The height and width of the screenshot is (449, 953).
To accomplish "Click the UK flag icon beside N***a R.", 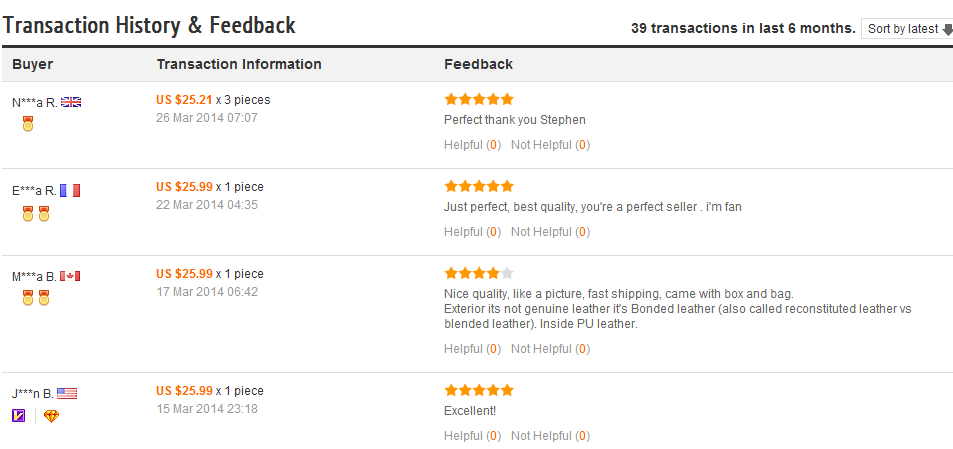I will click(x=71, y=103).
